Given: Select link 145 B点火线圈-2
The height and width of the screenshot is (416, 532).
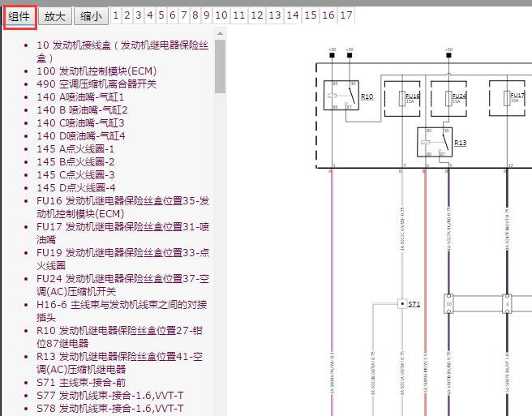Looking at the screenshot, I should click(x=75, y=162).
